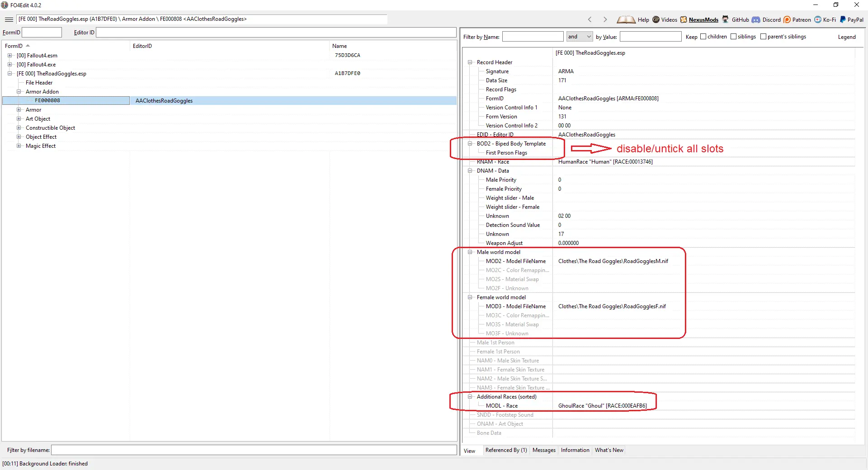Click the TheRoadGoggles.esp column header in view
The image size is (868, 470).
704,53
